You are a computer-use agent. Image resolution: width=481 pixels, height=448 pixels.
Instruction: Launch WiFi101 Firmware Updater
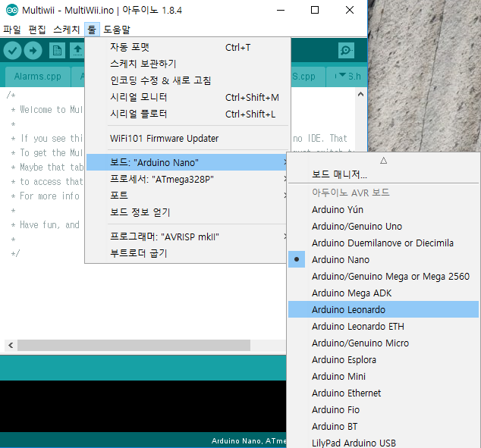click(188, 139)
